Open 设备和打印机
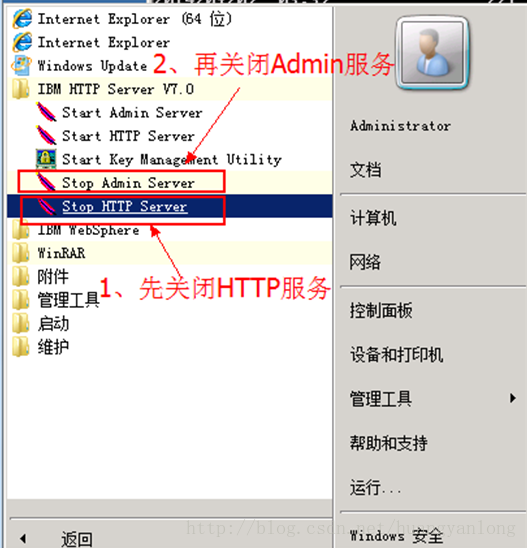The width and height of the screenshot is (527, 548). click(x=397, y=354)
